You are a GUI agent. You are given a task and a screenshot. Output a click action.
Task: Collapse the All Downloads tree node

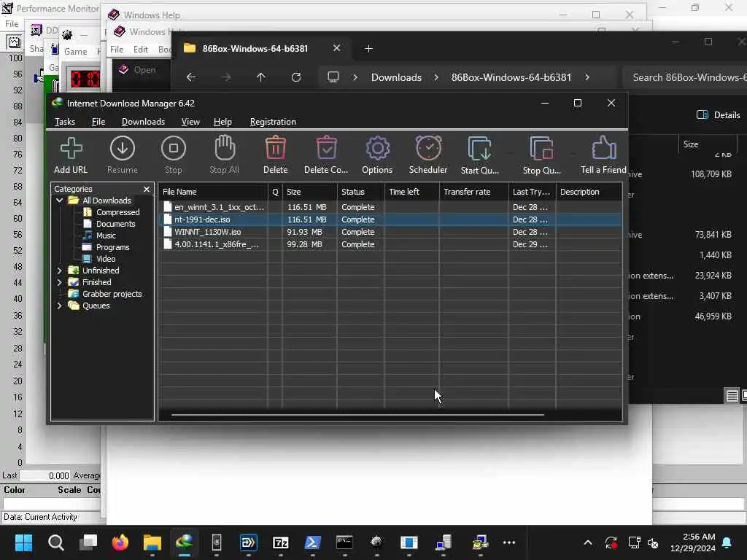tap(60, 201)
